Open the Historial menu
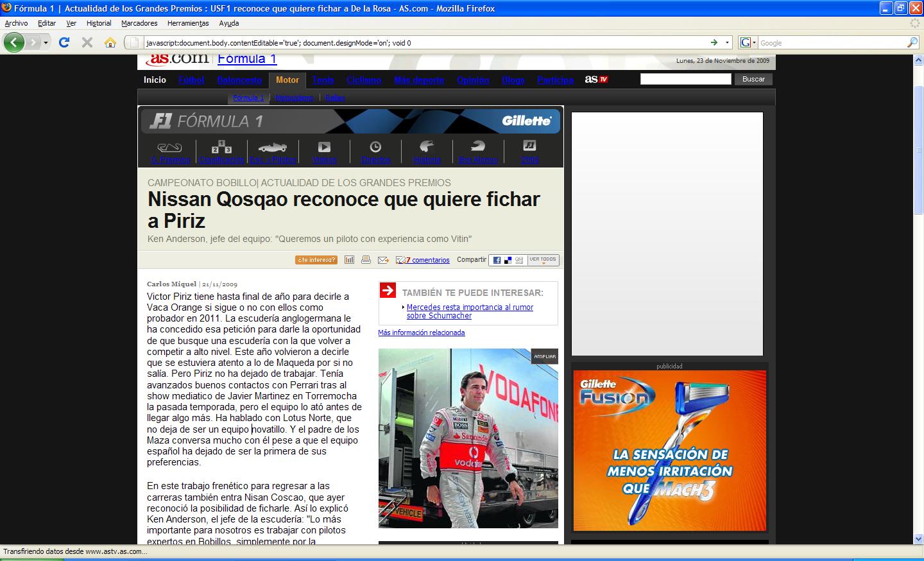The height and width of the screenshot is (561, 924). point(99,23)
